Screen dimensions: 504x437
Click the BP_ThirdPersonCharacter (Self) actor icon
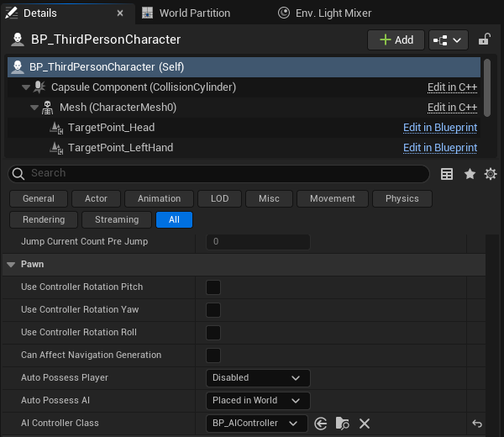pos(18,67)
